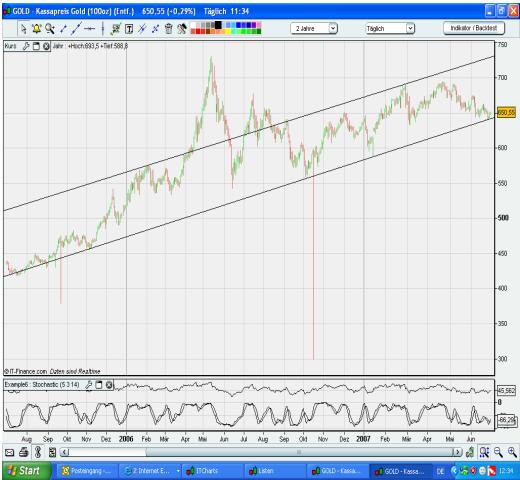Screen dimensions: 520x480
Task: Click the 500 price axis label
Action: (503, 218)
